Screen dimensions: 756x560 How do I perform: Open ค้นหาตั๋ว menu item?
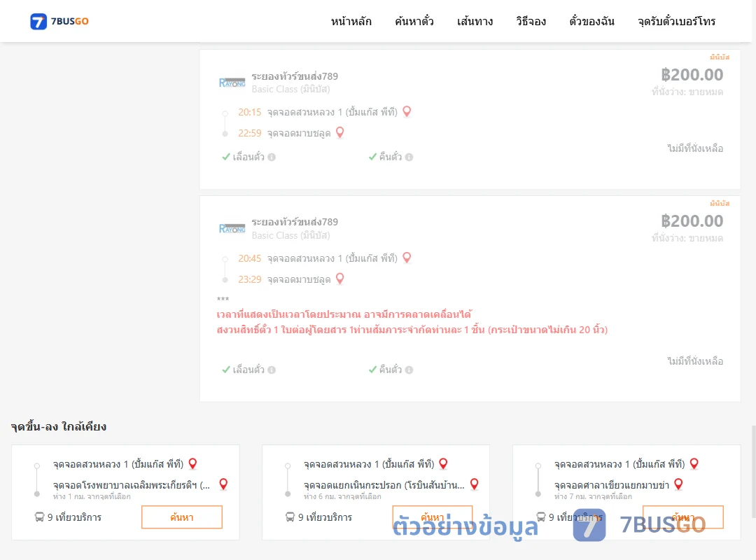414,21
